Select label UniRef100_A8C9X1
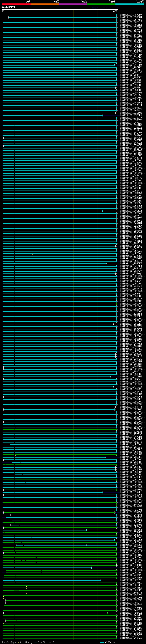146x644 pixels. (x=131, y=326)
